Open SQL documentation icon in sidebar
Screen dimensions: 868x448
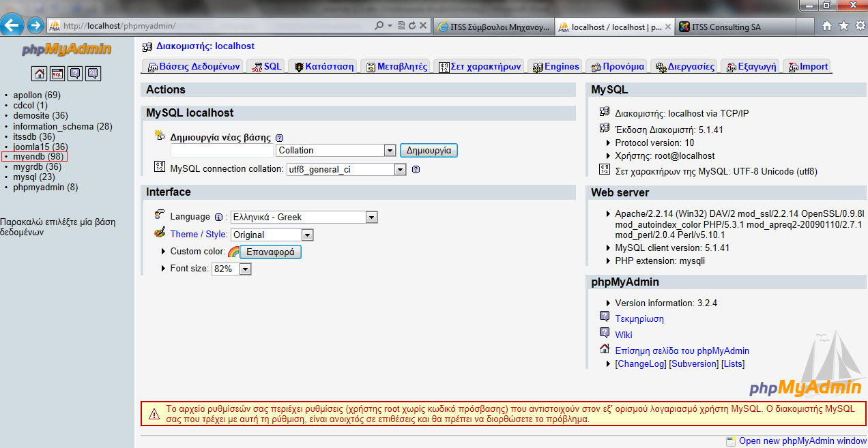tap(93, 74)
